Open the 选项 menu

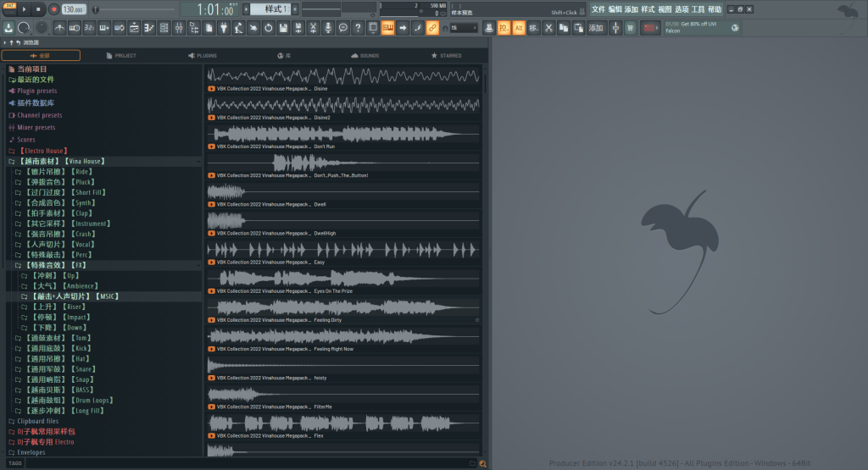point(682,8)
